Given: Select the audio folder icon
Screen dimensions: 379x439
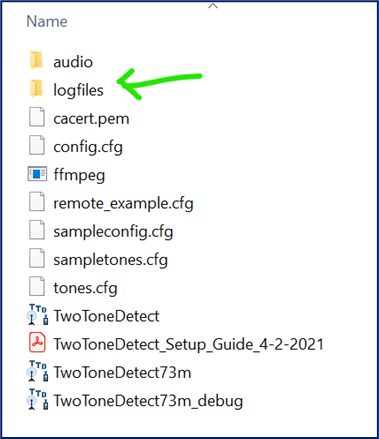Looking at the screenshot, I should pos(37,61).
